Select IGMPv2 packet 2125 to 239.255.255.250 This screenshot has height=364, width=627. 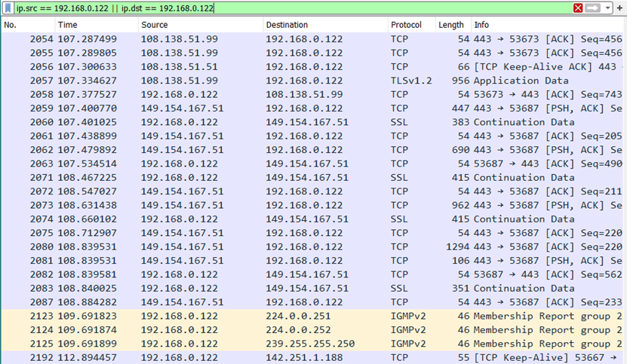(314, 344)
